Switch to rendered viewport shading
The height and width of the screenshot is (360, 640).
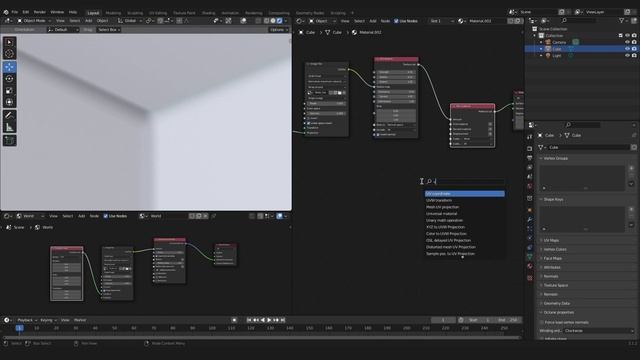[x=280, y=21]
